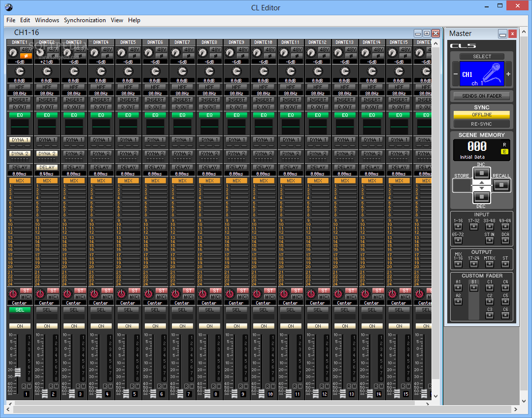Enable HPF on DANTE6
This screenshot has width=532, height=418.
coord(155,87)
